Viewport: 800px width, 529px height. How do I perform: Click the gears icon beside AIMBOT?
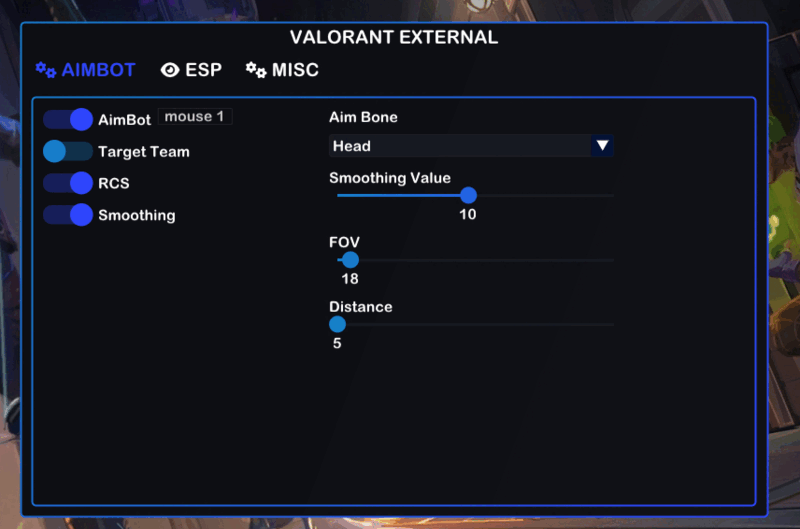coord(46,70)
